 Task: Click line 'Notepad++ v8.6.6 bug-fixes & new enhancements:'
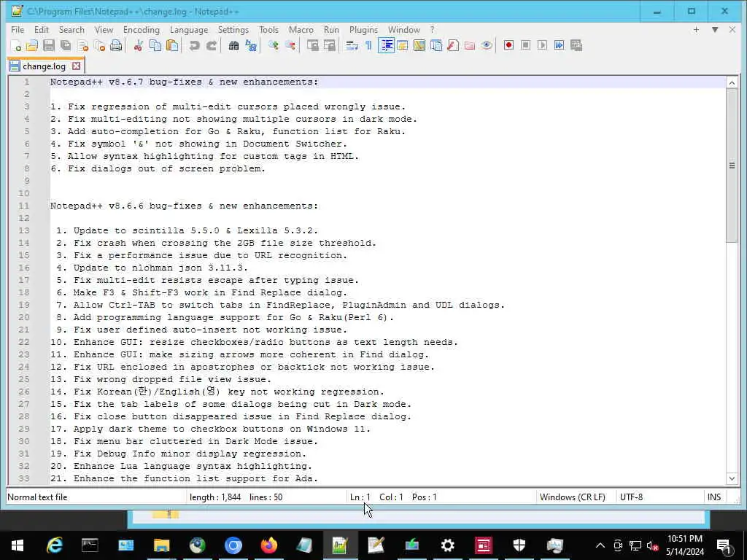(184, 206)
